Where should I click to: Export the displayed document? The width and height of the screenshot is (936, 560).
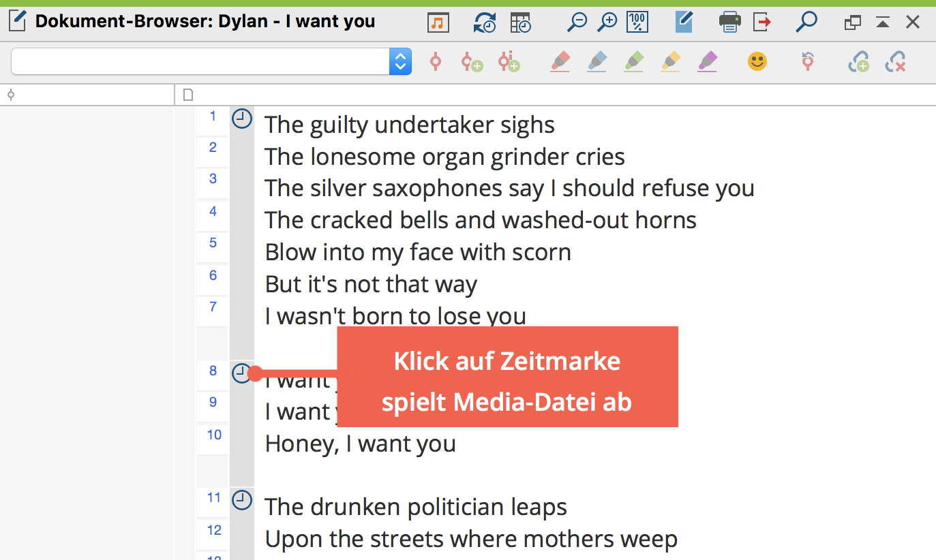pyautogui.click(x=762, y=22)
